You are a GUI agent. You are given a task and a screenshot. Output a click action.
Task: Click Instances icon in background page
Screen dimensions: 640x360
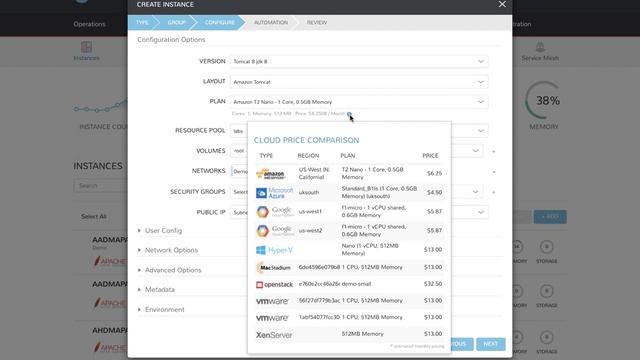click(86, 51)
